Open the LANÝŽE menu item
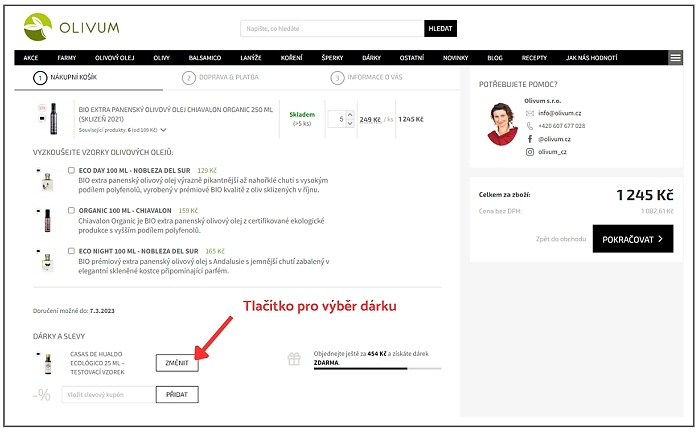Screen dimensions: 700x432 pos(250,58)
